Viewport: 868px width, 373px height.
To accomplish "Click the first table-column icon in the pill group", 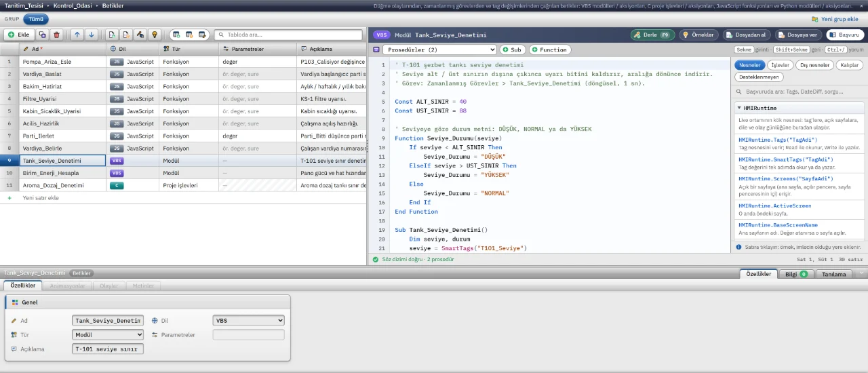I will (x=176, y=35).
